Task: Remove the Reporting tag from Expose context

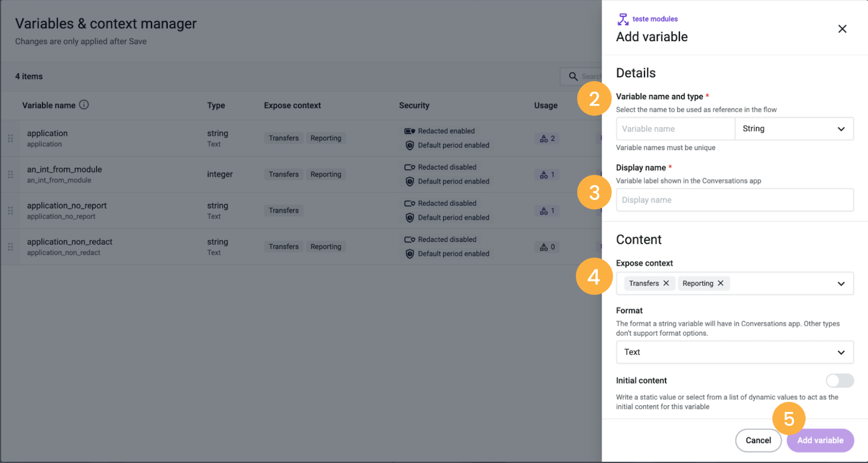Action: tap(721, 283)
